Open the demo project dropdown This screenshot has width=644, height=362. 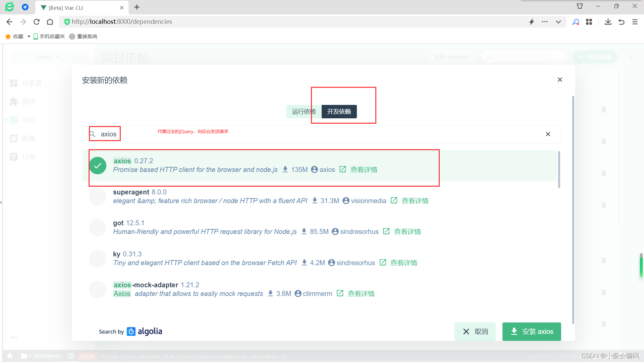(49, 57)
